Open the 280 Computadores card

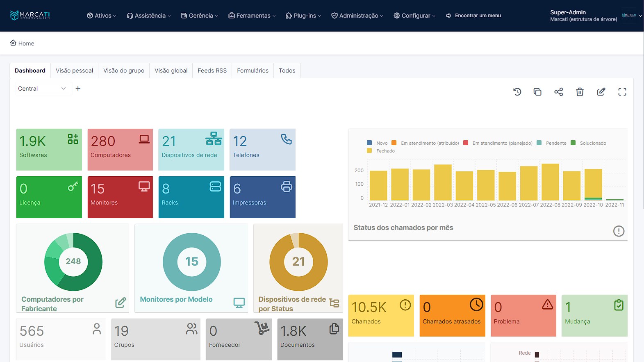pos(120,149)
